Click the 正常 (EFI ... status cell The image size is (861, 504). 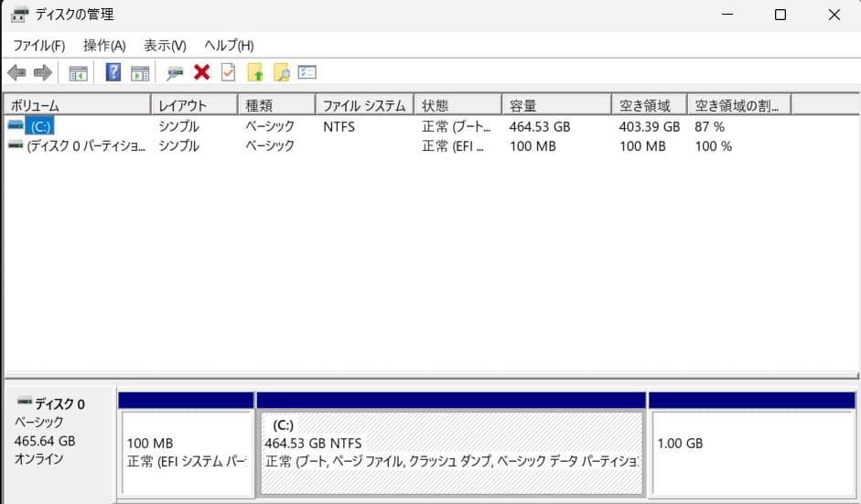tap(453, 146)
